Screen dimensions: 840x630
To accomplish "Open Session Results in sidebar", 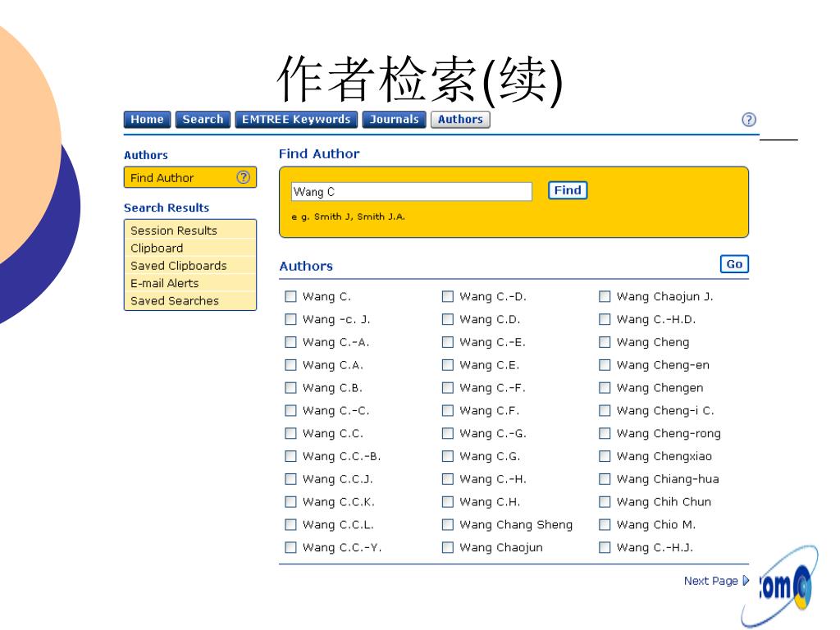I will coord(174,231).
